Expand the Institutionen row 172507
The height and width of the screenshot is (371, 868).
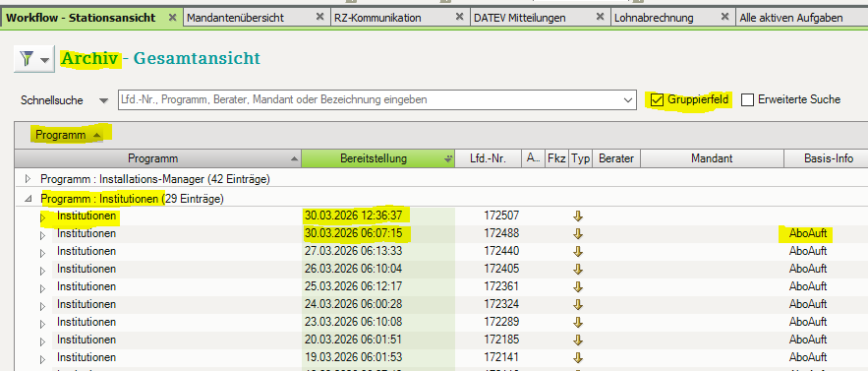coord(43,218)
